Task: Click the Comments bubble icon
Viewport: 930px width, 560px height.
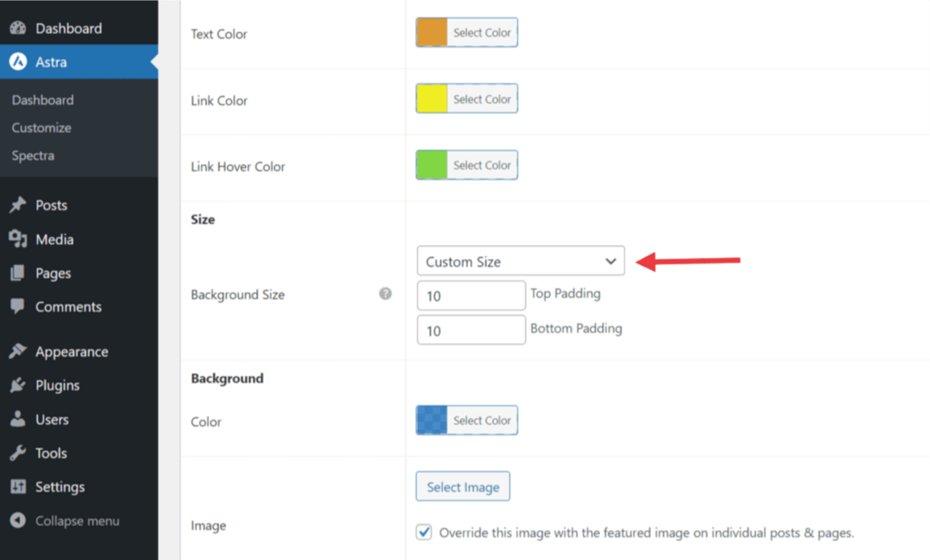Action: click(x=18, y=307)
